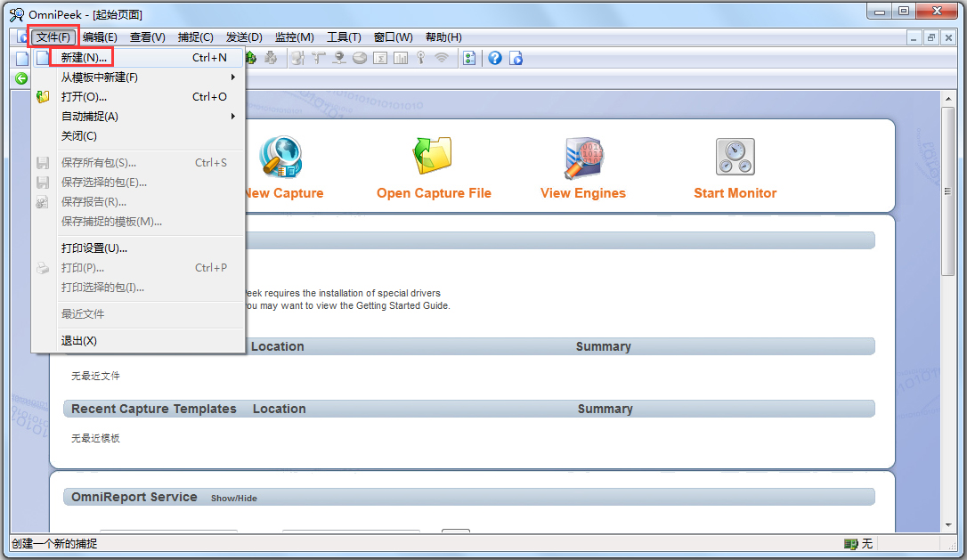The height and width of the screenshot is (560, 967).
Task: Click the Open Capture File folder icon
Action: coord(433,157)
